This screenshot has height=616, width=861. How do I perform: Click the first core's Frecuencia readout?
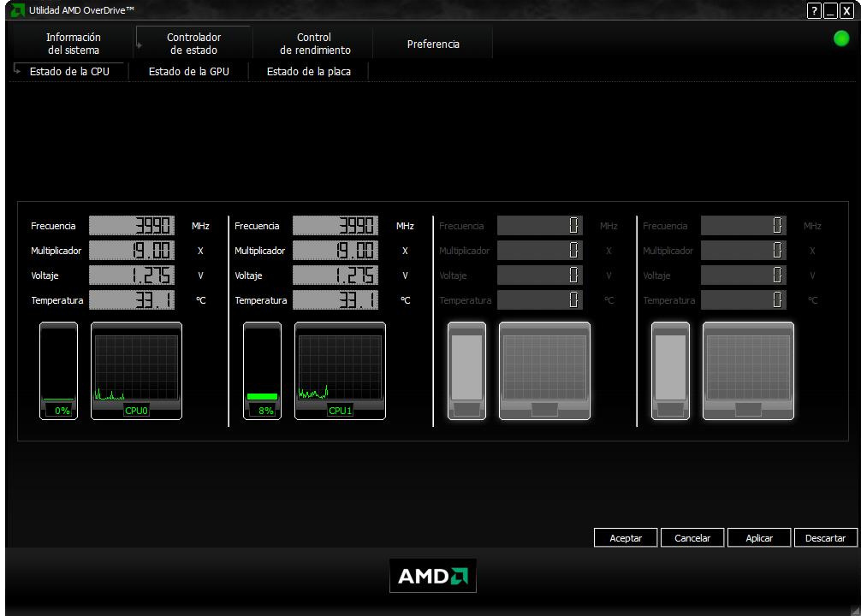point(132,226)
